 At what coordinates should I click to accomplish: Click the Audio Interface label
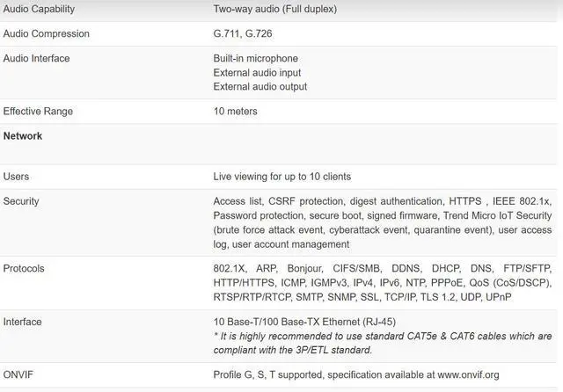(37, 58)
